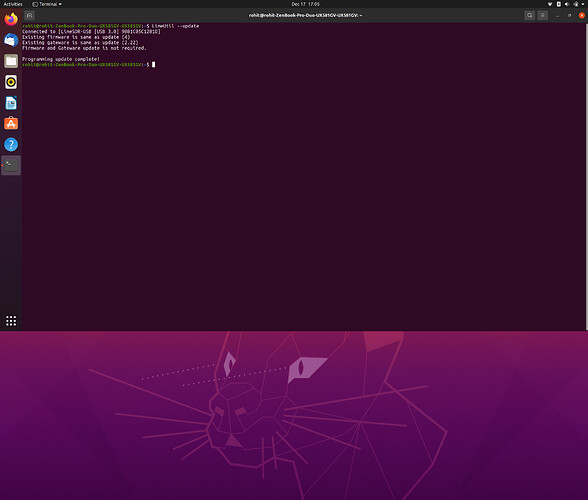Launch Rhythmbox music player from the dock
Screen dimensions: 588x500
pyautogui.click(x=11, y=82)
